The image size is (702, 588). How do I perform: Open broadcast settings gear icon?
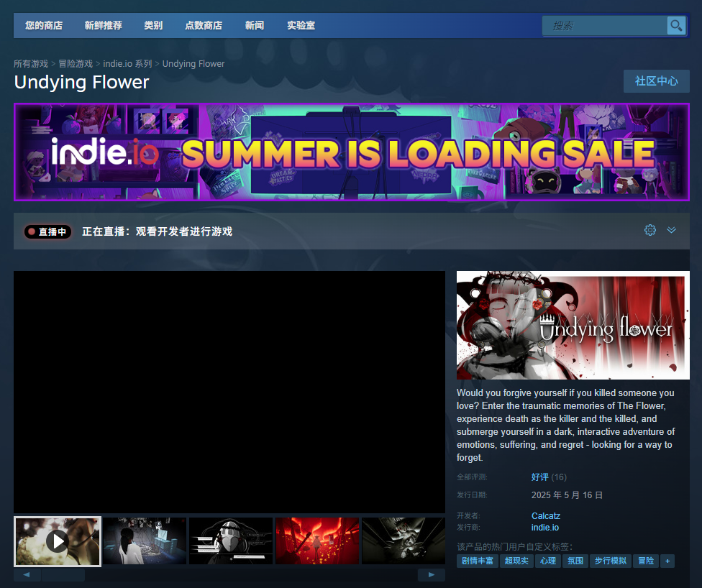pos(650,230)
